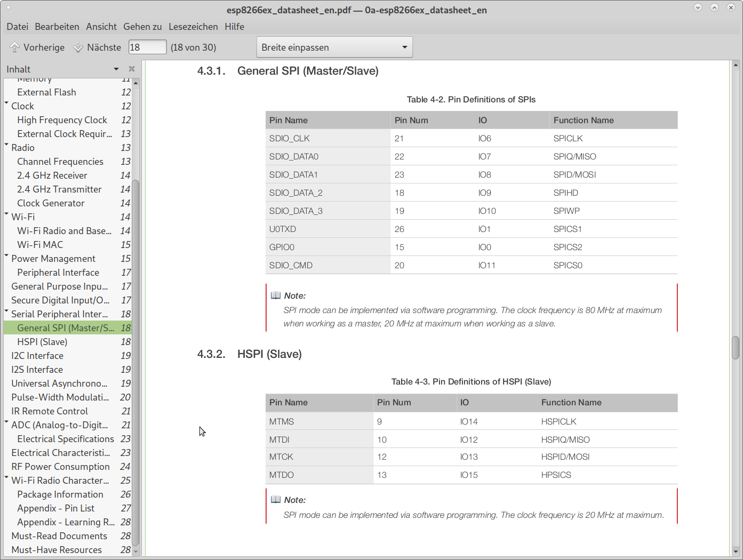Click the first Note book icon
This screenshot has height=560, width=743.
(276, 295)
